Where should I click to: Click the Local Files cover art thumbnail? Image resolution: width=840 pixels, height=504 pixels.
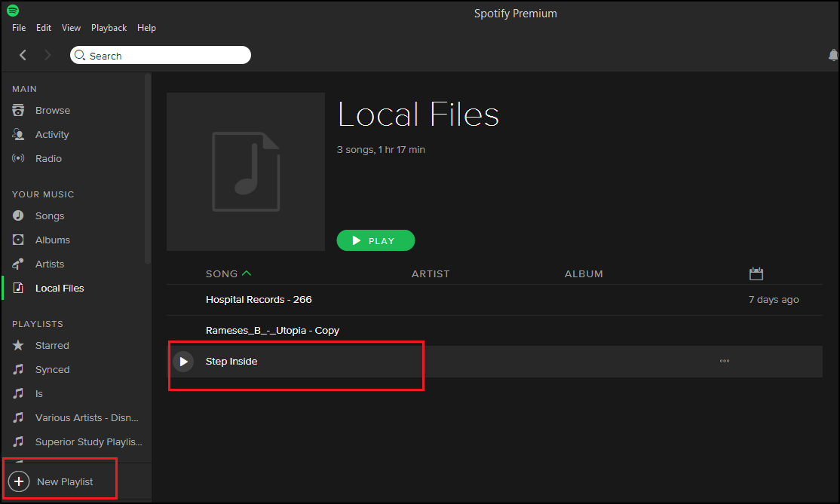pos(246,172)
